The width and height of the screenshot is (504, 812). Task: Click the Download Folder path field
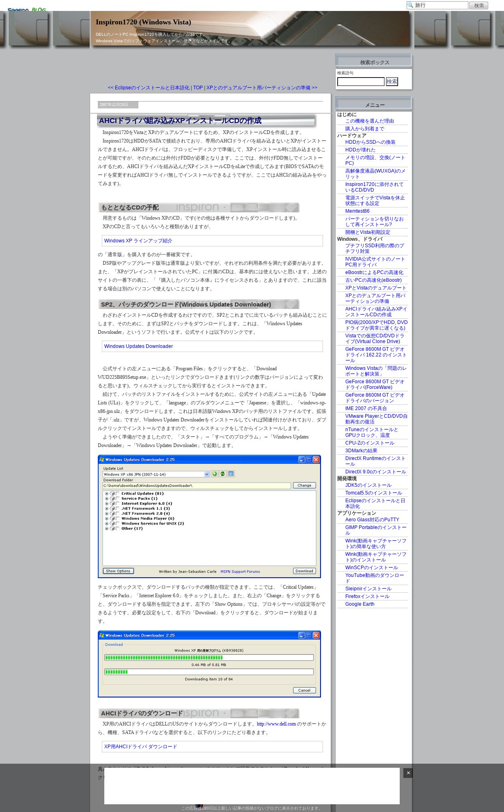click(196, 486)
